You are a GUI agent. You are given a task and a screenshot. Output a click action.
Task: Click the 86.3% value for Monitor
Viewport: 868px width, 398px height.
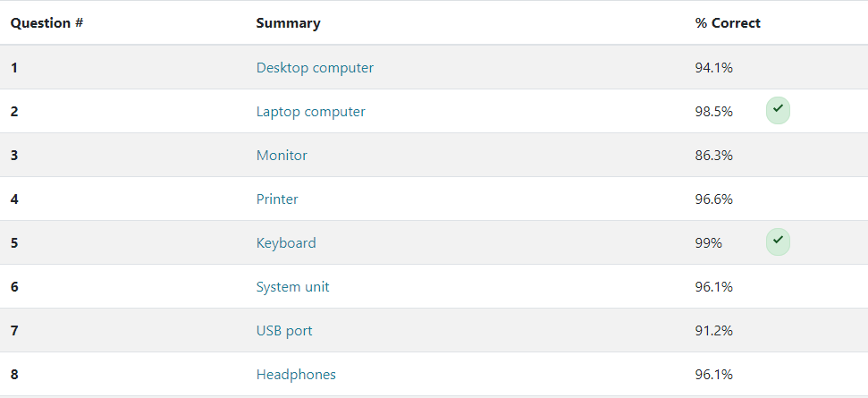pyautogui.click(x=713, y=156)
